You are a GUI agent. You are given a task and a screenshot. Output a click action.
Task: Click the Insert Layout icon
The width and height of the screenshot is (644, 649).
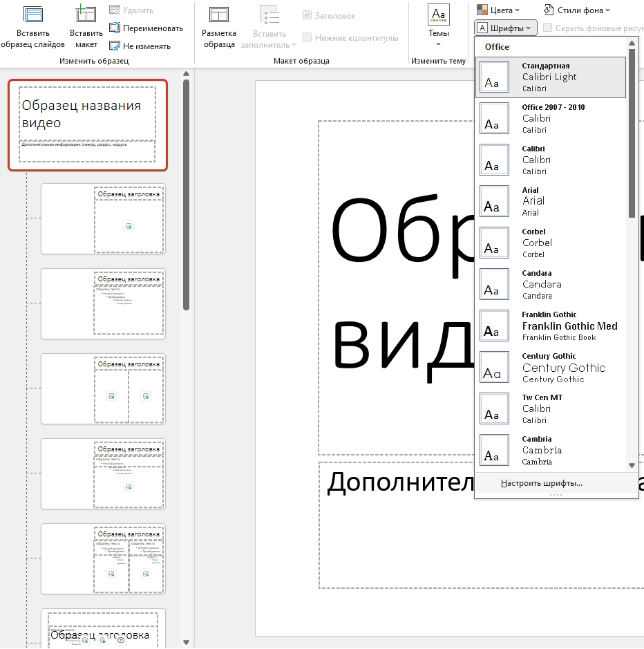[x=86, y=15]
